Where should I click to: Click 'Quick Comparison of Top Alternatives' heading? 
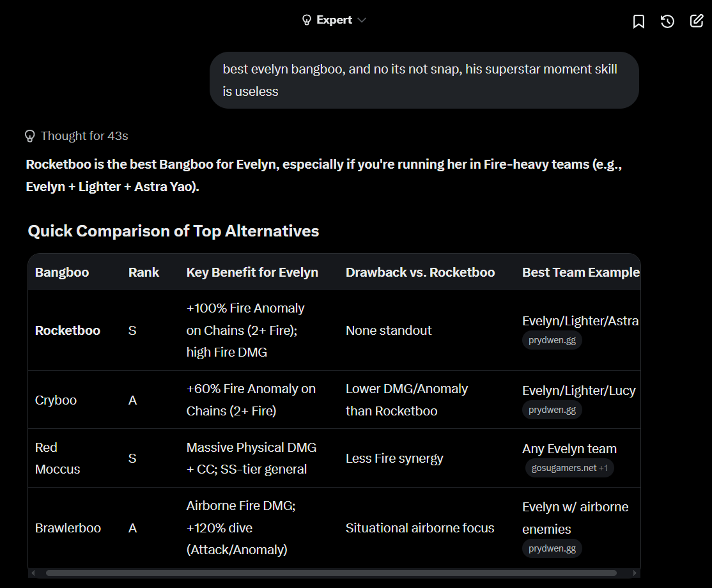pyautogui.click(x=173, y=231)
